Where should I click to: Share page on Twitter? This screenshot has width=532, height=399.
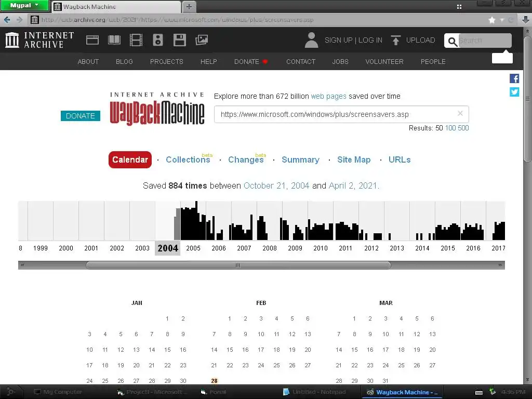pos(514,92)
